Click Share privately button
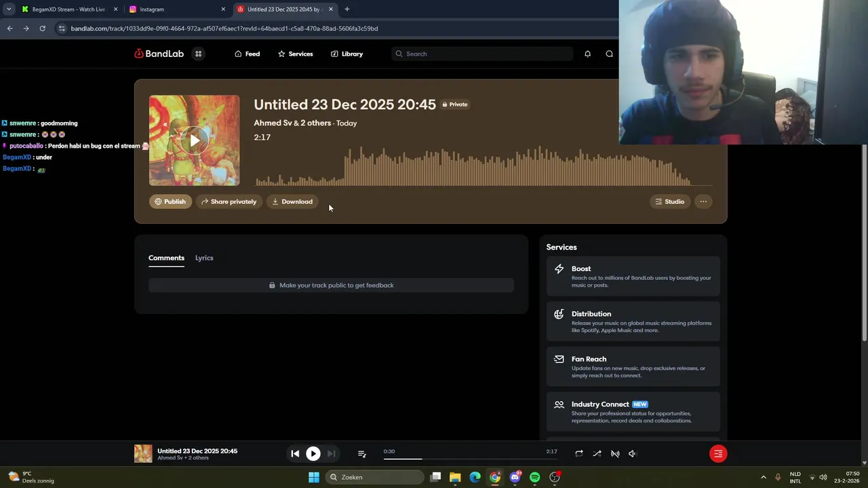Image resolution: width=868 pixels, height=488 pixels. click(229, 201)
